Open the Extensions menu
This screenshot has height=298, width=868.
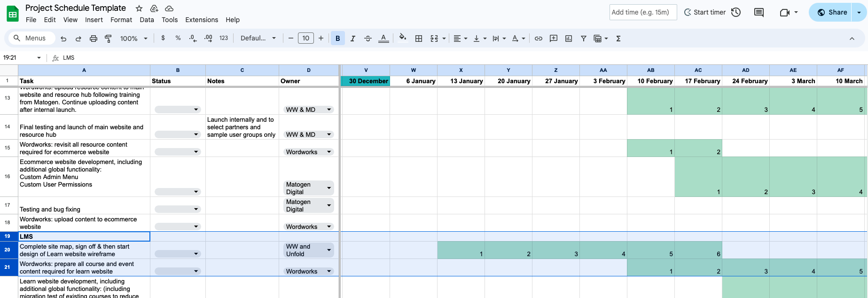tap(202, 20)
